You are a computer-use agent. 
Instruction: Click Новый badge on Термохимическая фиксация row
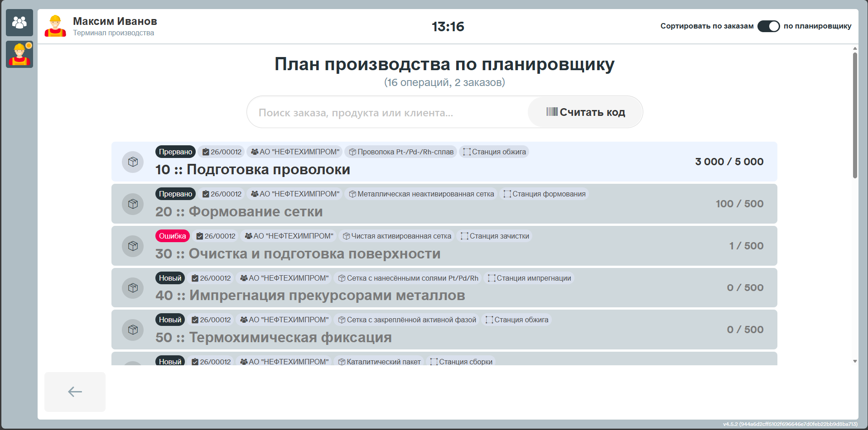170,320
